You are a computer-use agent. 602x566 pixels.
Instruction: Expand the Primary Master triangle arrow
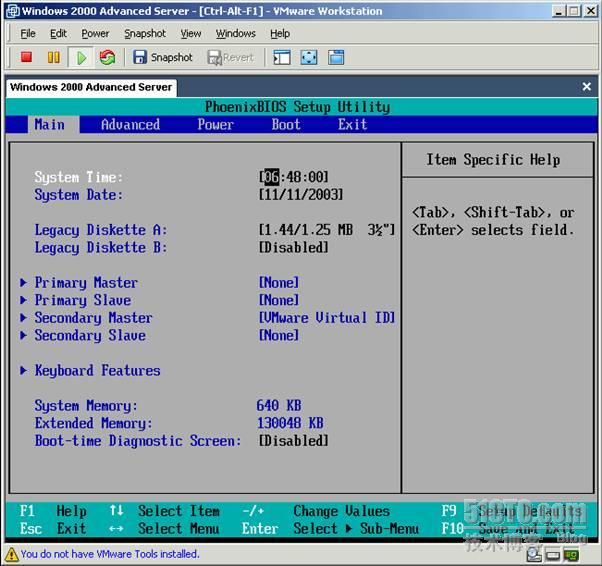tap(23, 283)
